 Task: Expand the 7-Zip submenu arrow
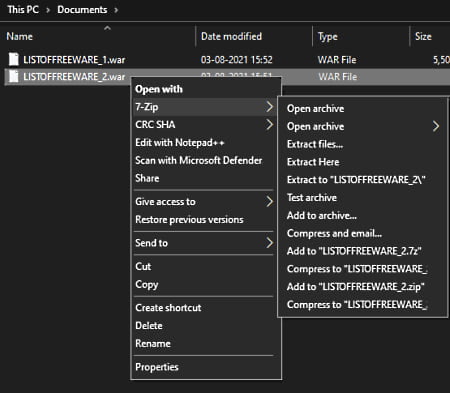(x=269, y=107)
